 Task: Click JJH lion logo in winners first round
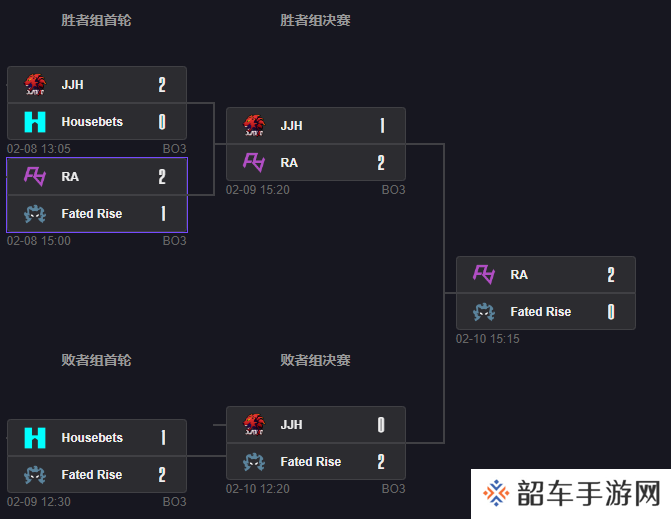(35, 85)
